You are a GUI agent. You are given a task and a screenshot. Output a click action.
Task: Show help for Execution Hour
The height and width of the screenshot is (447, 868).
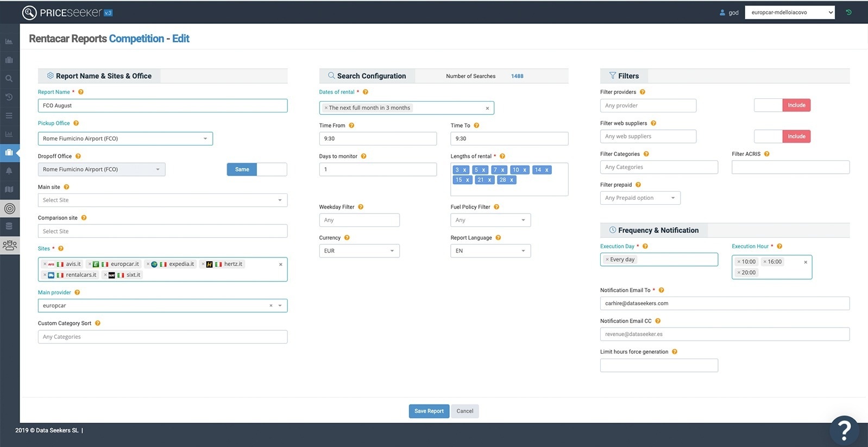[779, 246]
